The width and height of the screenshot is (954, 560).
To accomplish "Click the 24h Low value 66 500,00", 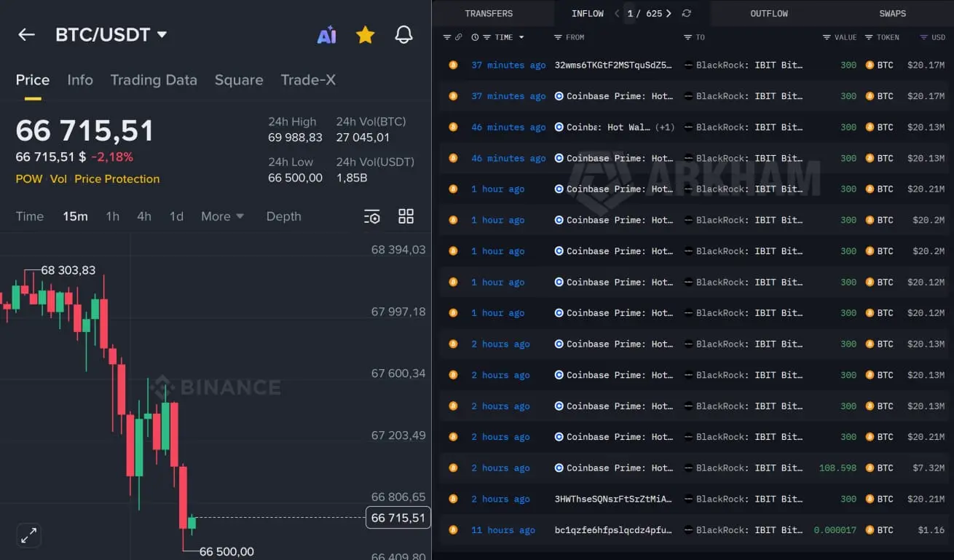I will 295,178.
